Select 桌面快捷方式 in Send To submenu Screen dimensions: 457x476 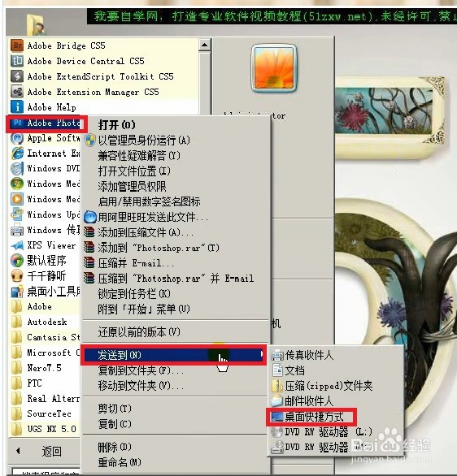coord(314,417)
